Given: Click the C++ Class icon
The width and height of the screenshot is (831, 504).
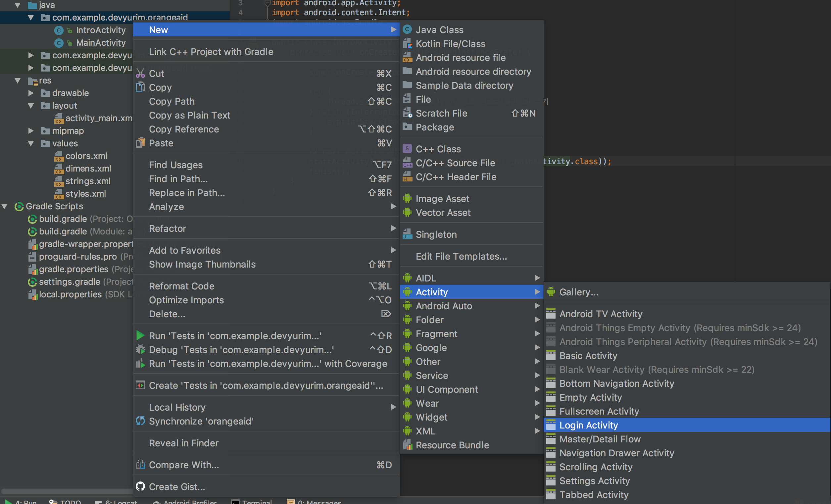Looking at the screenshot, I should pyautogui.click(x=407, y=149).
